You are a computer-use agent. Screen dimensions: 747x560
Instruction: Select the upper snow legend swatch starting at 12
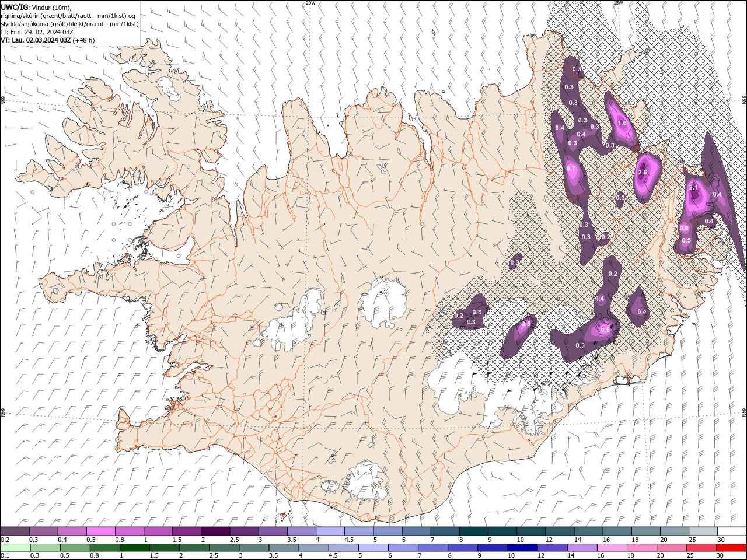[559, 531]
